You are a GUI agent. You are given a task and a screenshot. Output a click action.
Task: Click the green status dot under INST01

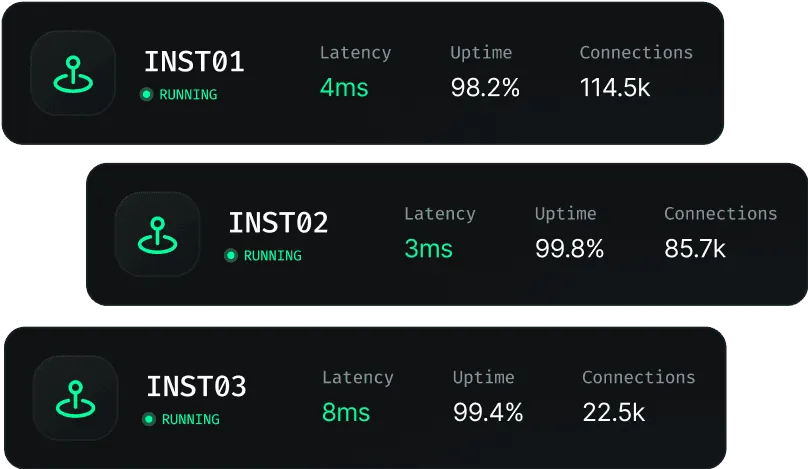(x=146, y=95)
